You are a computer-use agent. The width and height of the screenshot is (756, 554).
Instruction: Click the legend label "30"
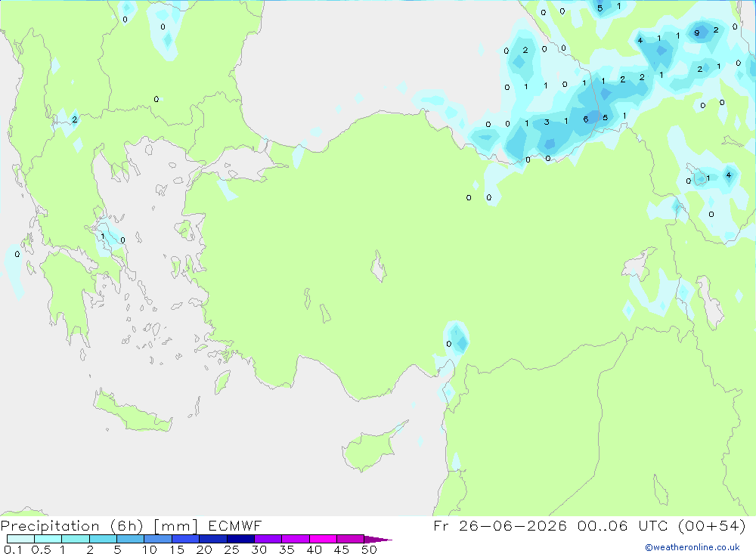click(259, 549)
